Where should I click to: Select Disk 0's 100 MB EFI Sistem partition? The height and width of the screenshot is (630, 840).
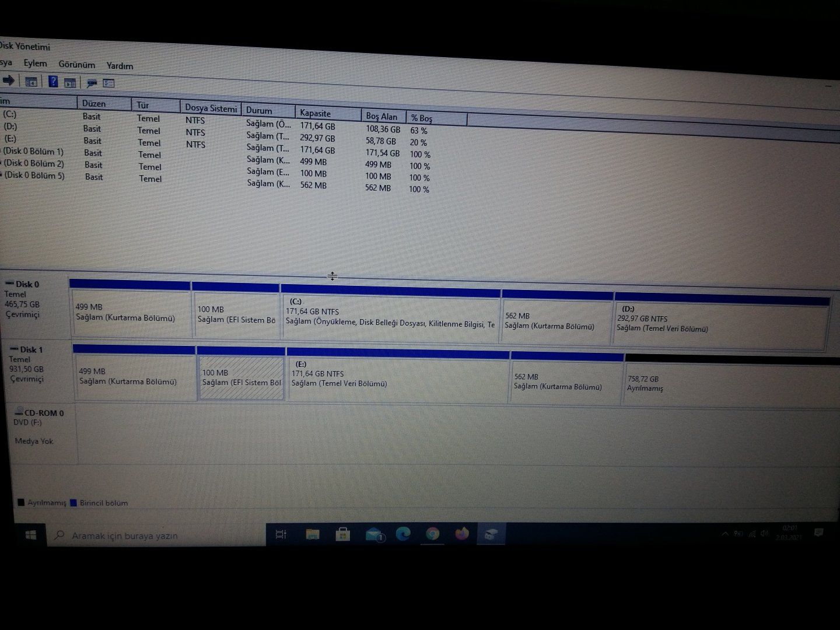coord(236,311)
